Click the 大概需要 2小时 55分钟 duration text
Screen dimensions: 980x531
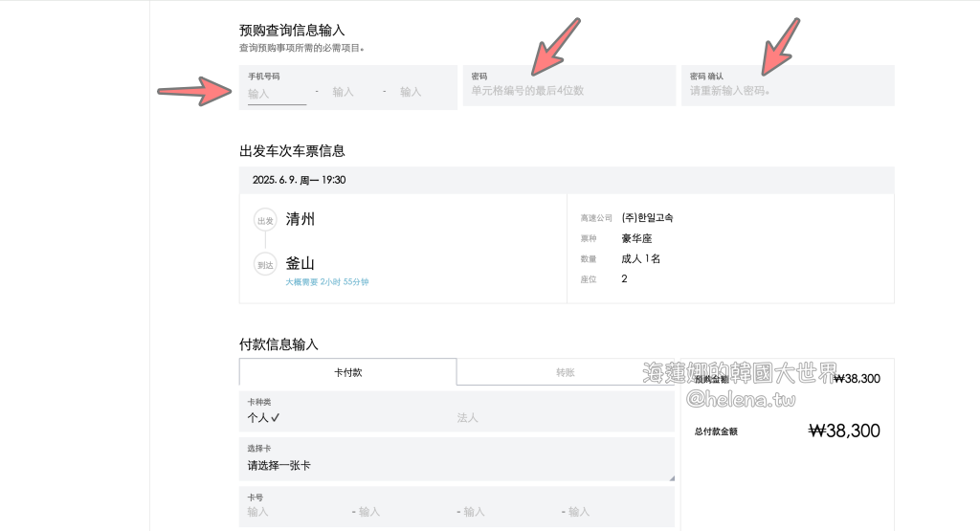pyautogui.click(x=326, y=282)
